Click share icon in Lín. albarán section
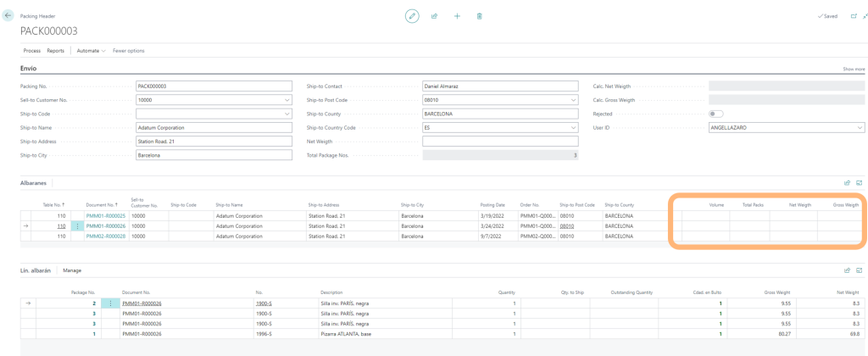The image size is (868, 356). coord(847,270)
